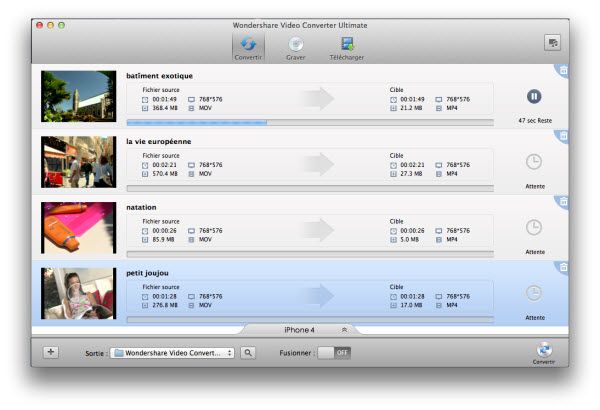This screenshot has height=410, width=600.
Task: Click the natation title
Action: tap(141, 207)
